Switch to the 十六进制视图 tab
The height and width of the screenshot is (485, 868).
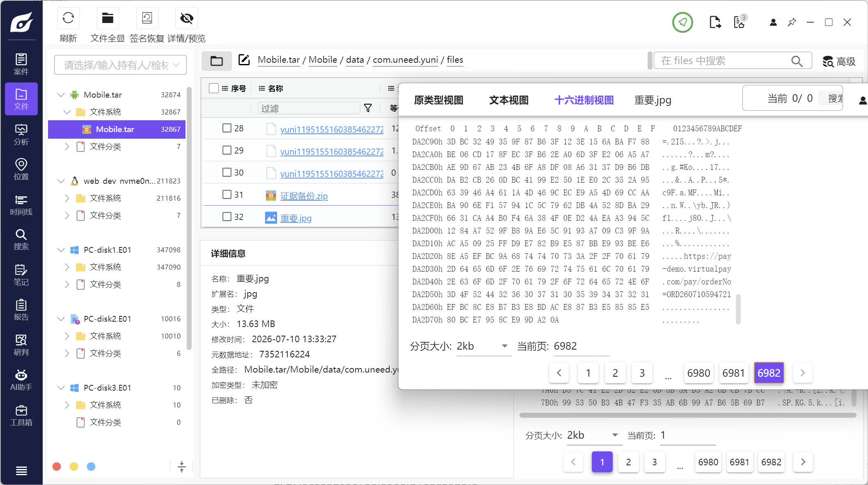[x=584, y=100]
